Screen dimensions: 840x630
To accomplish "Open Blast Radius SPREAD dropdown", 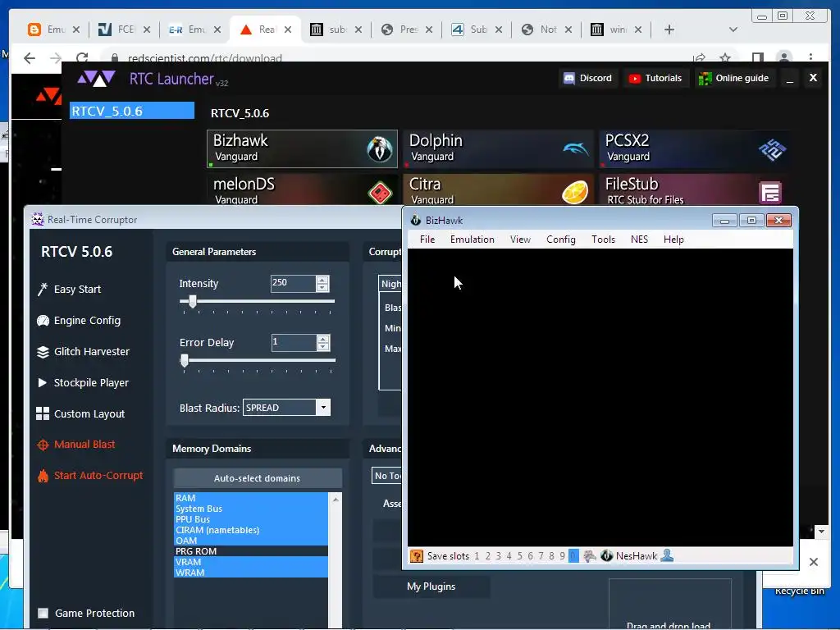I will (x=323, y=408).
